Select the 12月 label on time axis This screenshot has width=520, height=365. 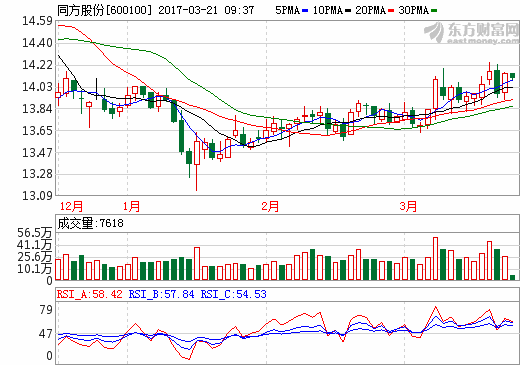pos(71,206)
